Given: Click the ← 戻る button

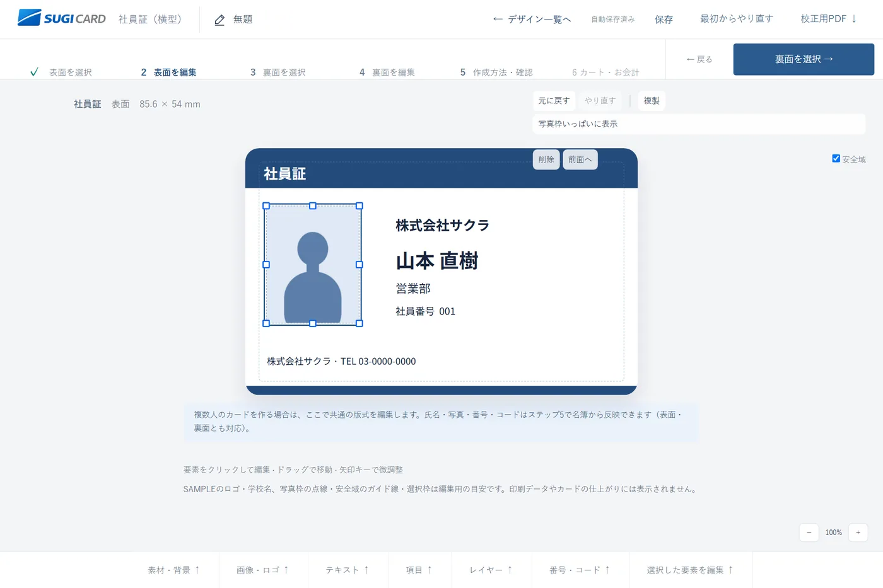Looking at the screenshot, I should pos(699,59).
